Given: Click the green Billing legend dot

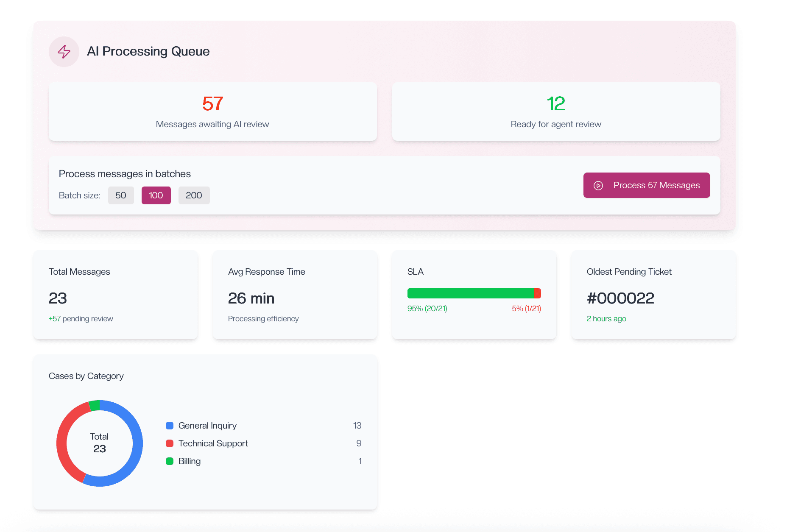Looking at the screenshot, I should [170, 461].
